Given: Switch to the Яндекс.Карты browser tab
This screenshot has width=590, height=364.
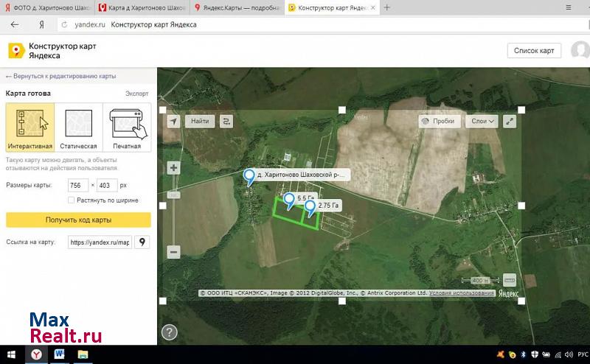Looking at the screenshot, I should [x=237, y=7].
